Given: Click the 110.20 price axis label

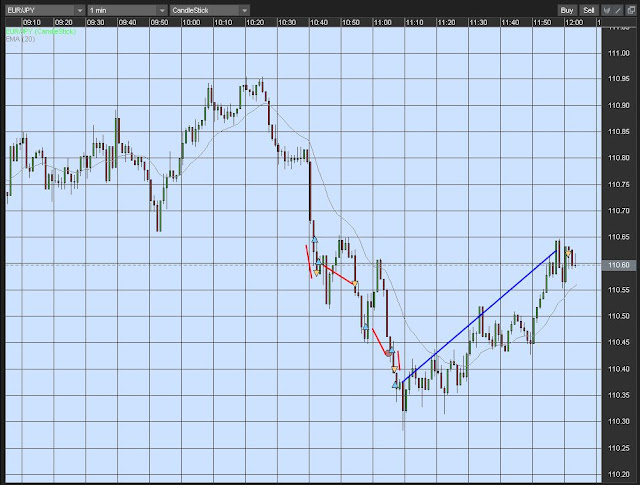Looking at the screenshot, I should pyautogui.click(x=619, y=474).
